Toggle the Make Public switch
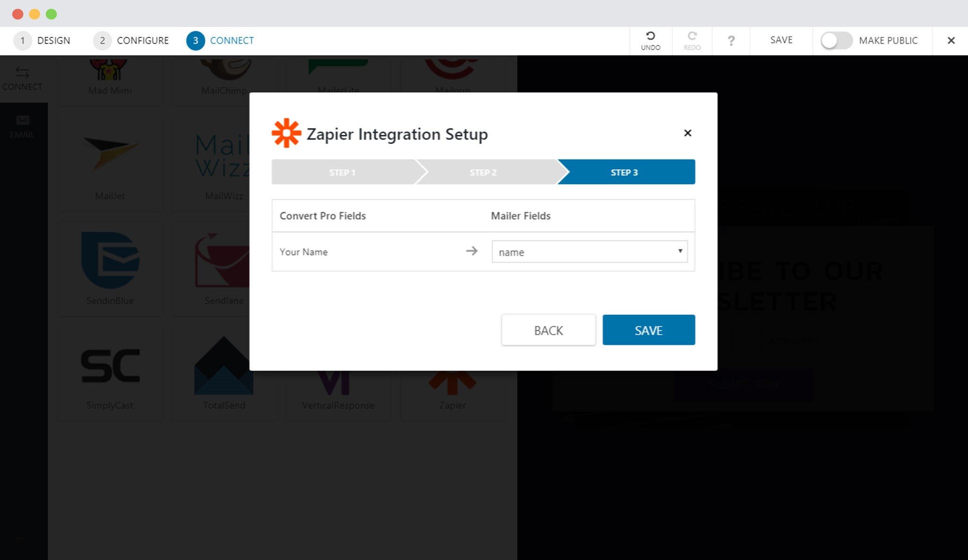This screenshot has width=968, height=560. click(x=836, y=41)
